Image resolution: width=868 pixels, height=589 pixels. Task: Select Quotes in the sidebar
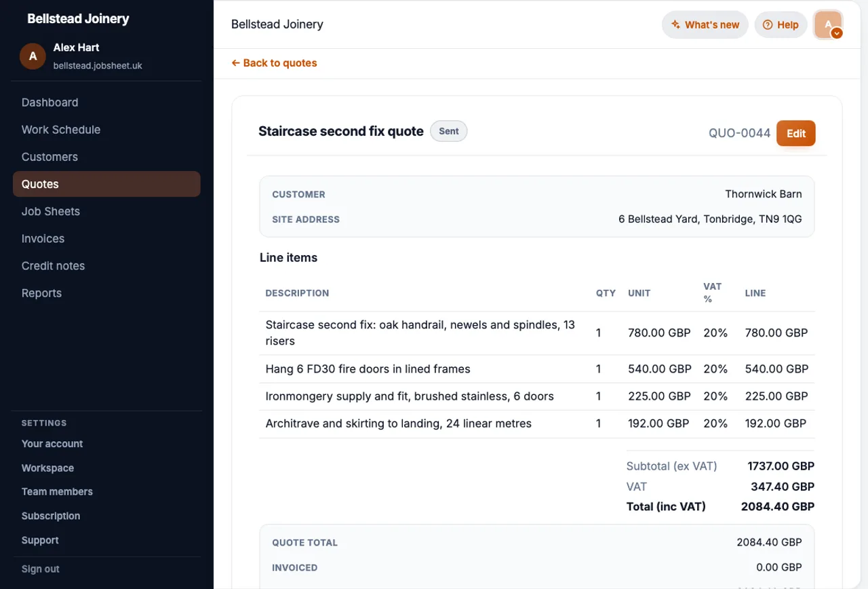106,184
